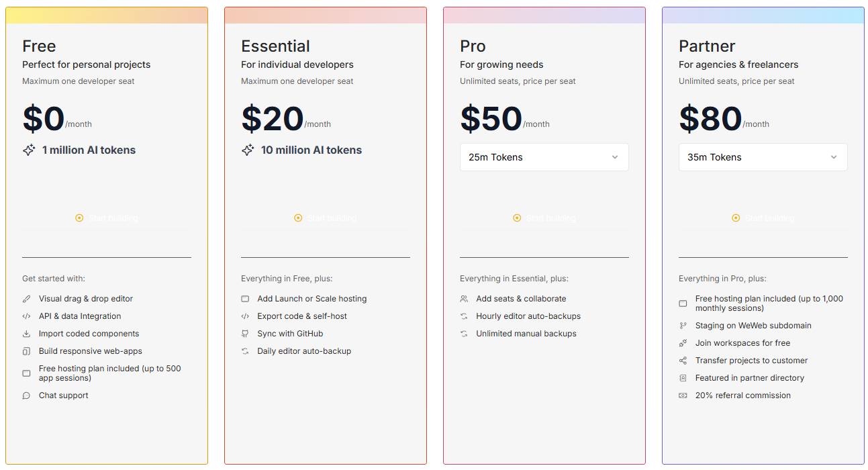This screenshot has height=470, width=868.
Task: Open the 35m Tokens dropdown in Partner plan
Action: pos(763,156)
